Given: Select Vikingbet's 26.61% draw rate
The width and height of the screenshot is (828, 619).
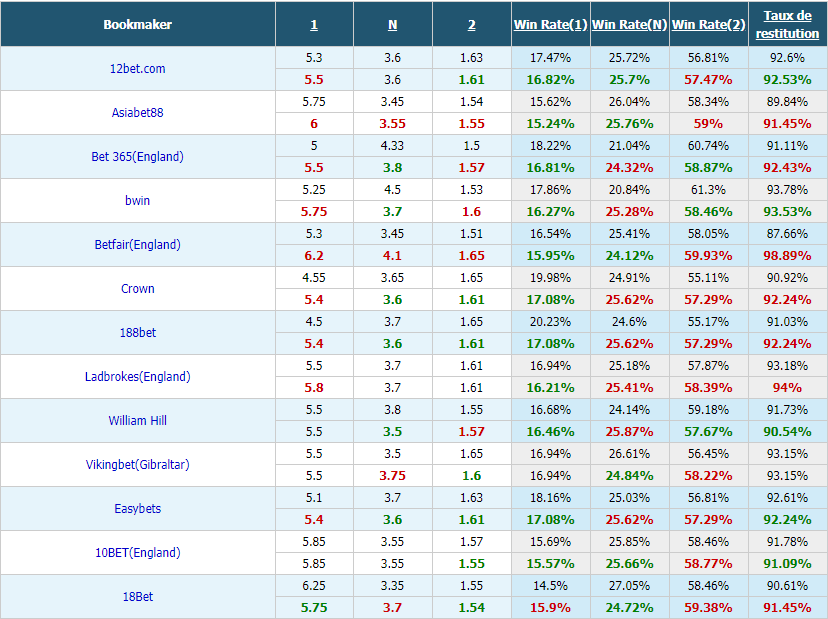Looking at the screenshot, I should point(629,454).
